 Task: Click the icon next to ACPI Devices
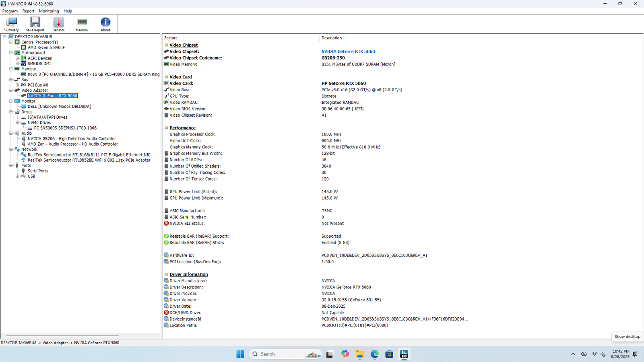(x=24, y=58)
